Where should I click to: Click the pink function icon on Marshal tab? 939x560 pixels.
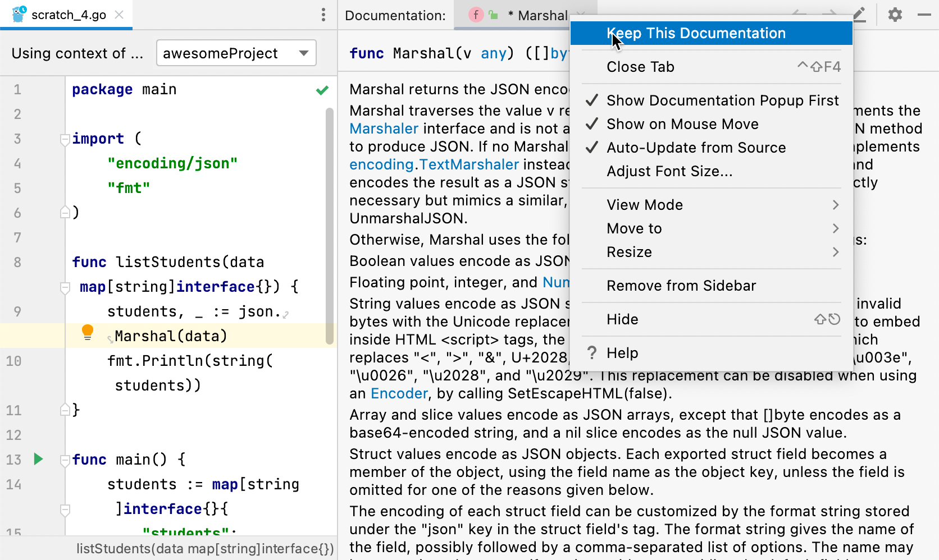tap(476, 15)
